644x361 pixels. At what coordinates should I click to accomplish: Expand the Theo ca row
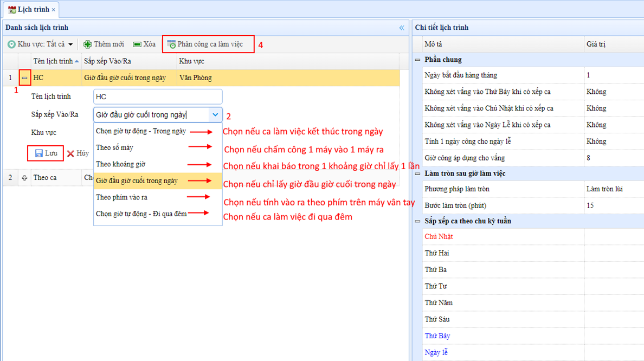(x=24, y=178)
